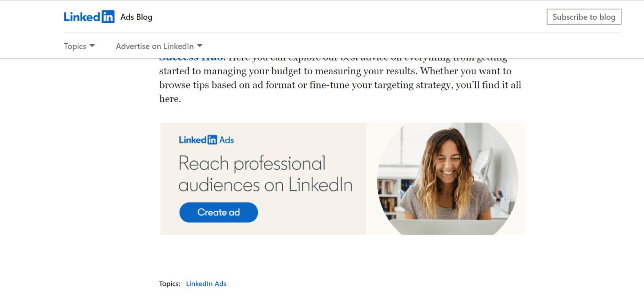644x300 pixels.
Task: Open the LinkedIn Ads topic link
Action: [206, 284]
